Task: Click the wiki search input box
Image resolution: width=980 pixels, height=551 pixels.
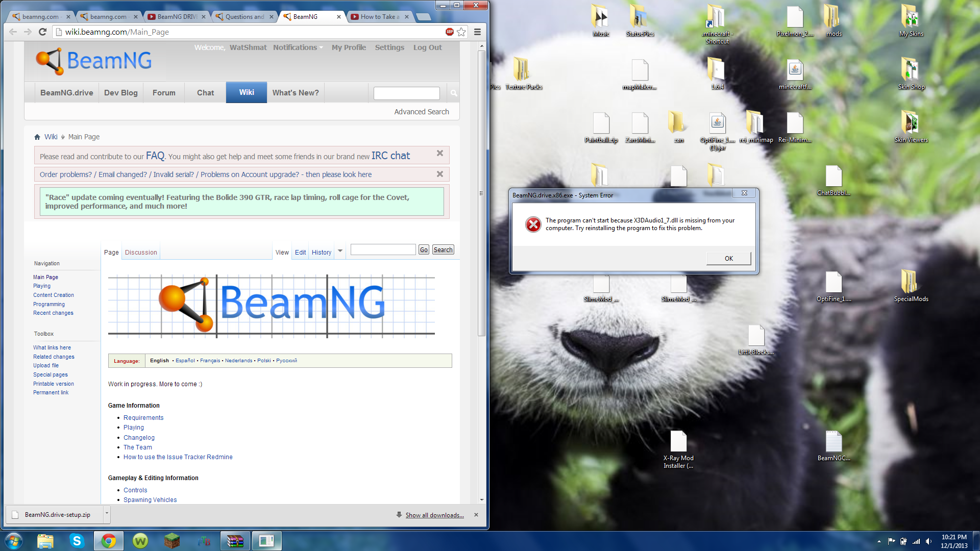Action: click(x=383, y=249)
